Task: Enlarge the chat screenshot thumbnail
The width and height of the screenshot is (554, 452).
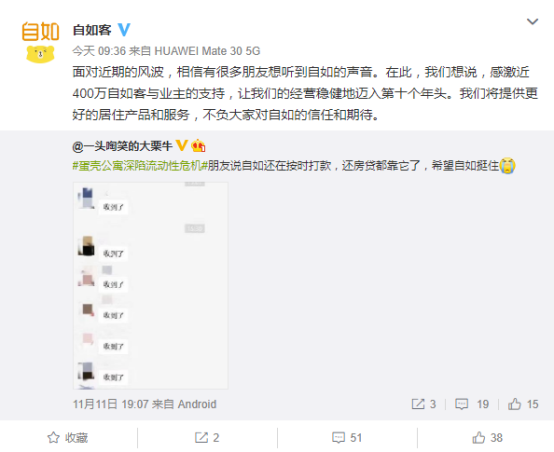Action: 151,286
